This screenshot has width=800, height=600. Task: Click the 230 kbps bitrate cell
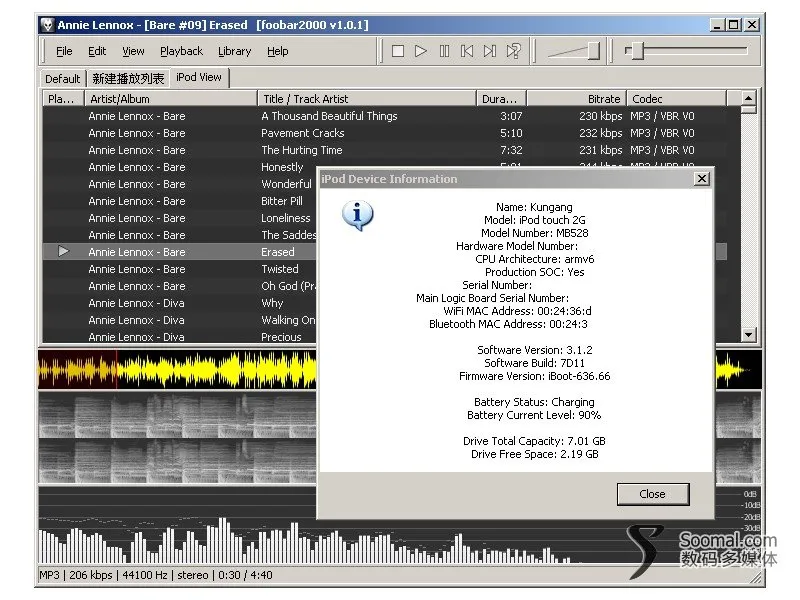pyautogui.click(x=601, y=116)
